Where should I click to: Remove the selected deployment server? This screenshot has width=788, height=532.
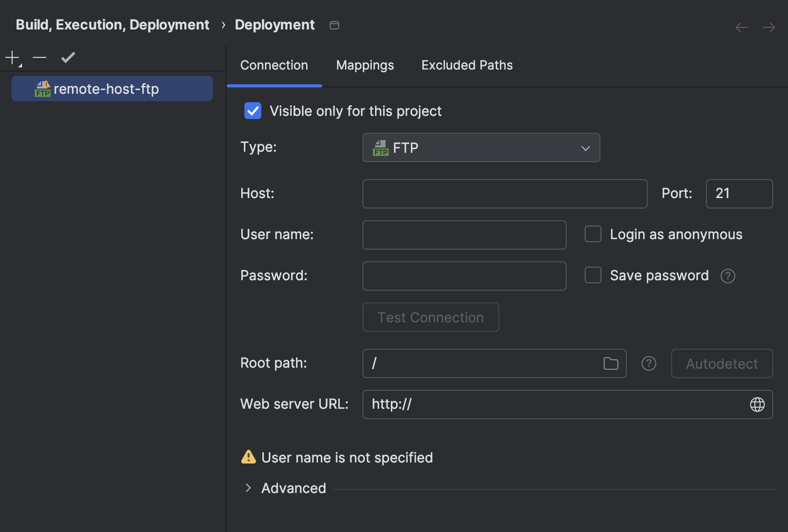point(39,57)
